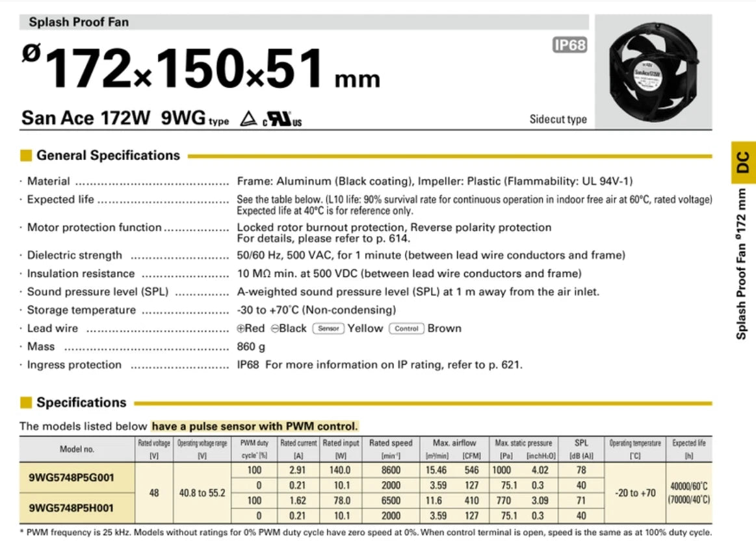756x541 pixels.
Task: Click the 'Max. static pressure' column header
Action: (x=523, y=443)
